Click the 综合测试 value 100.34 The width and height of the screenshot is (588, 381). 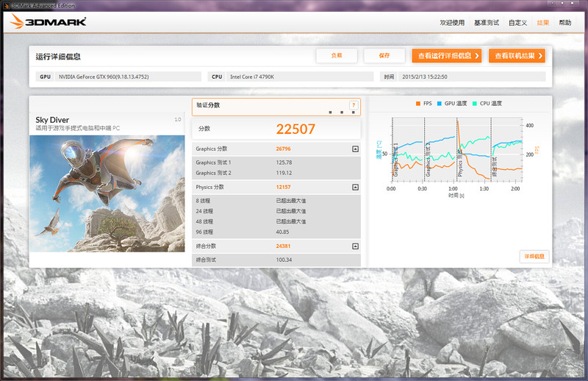click(x=284, y=260)
